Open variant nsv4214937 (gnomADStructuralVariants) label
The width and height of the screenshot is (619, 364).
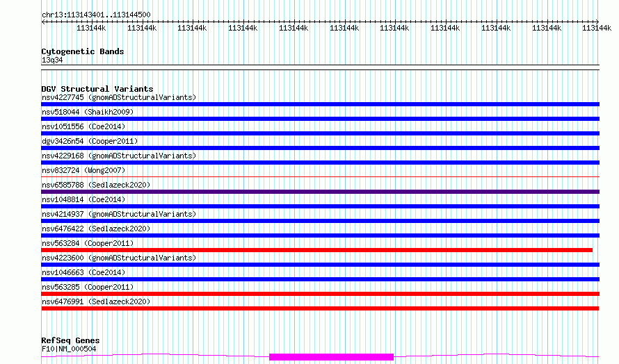(119, 214)
